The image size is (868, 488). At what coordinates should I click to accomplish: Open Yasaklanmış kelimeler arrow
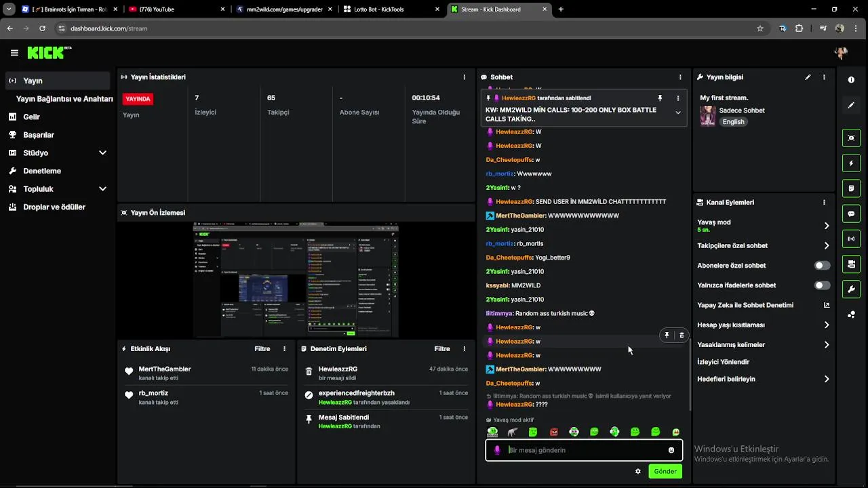tap(826, 345)
